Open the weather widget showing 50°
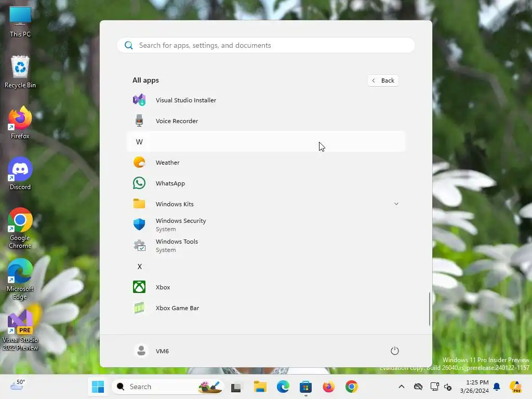Image resolution: width=532 pixels, height=399 pixels. click(18, 385)
